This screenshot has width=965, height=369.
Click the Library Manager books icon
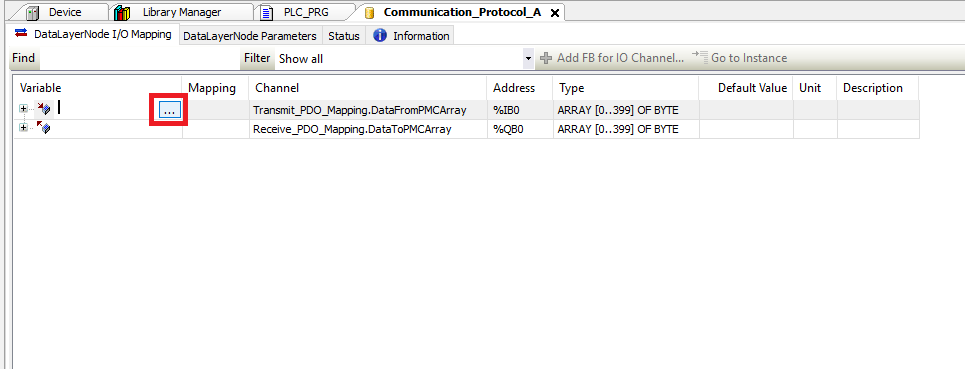pos(122,12)
